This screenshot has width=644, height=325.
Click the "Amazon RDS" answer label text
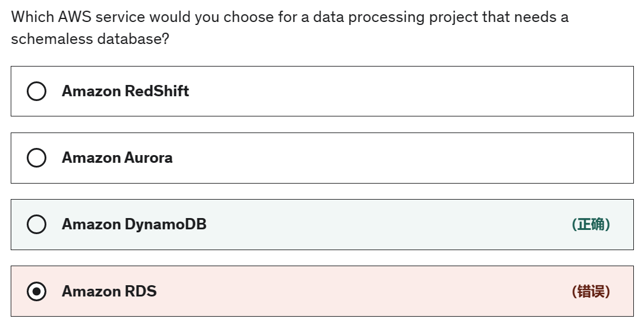[109, 292]
